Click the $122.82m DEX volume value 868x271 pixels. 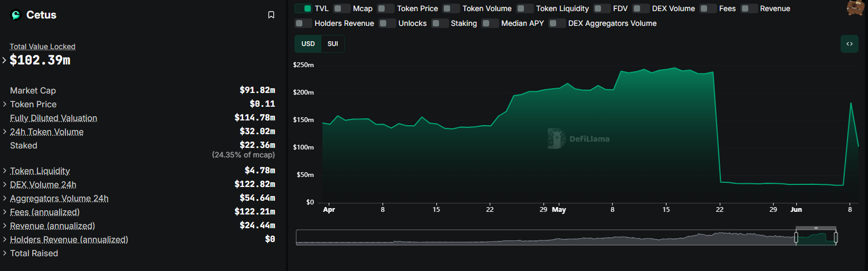point(255,184)
